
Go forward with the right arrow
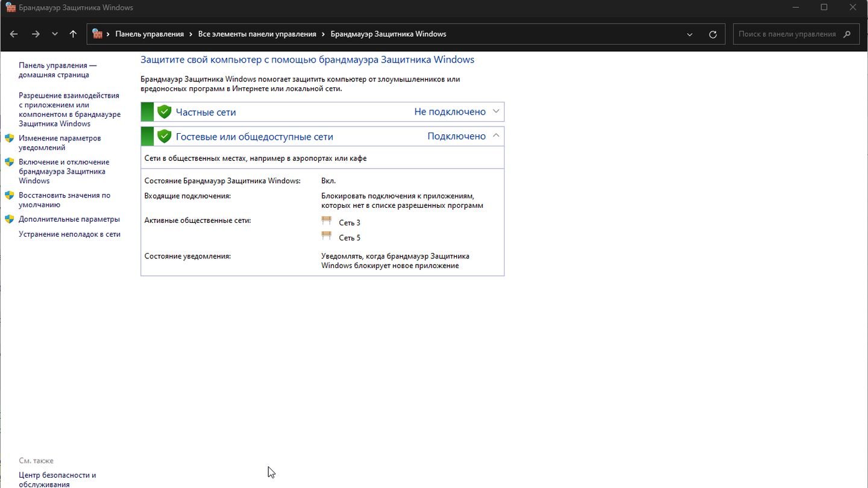click(x=36, y=34)
